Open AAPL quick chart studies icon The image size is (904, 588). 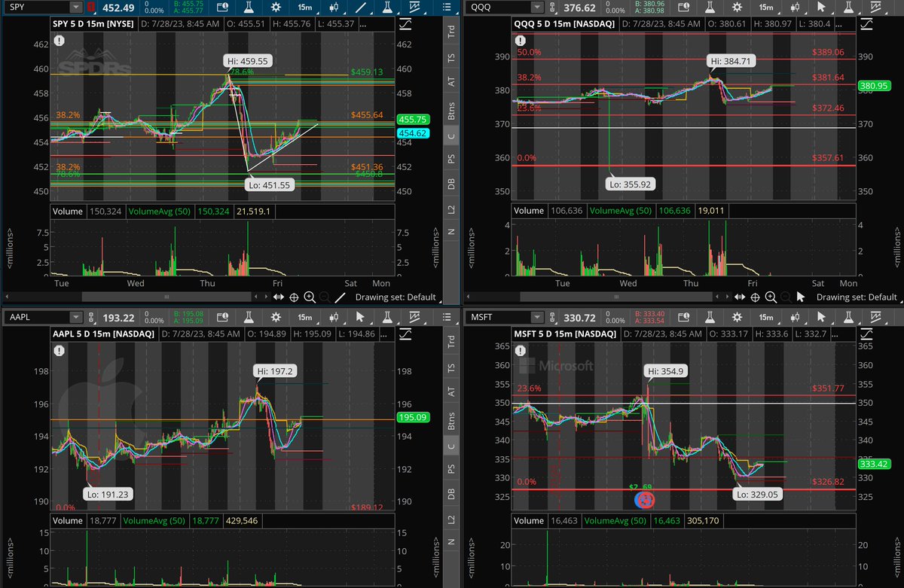pos(414,317)
